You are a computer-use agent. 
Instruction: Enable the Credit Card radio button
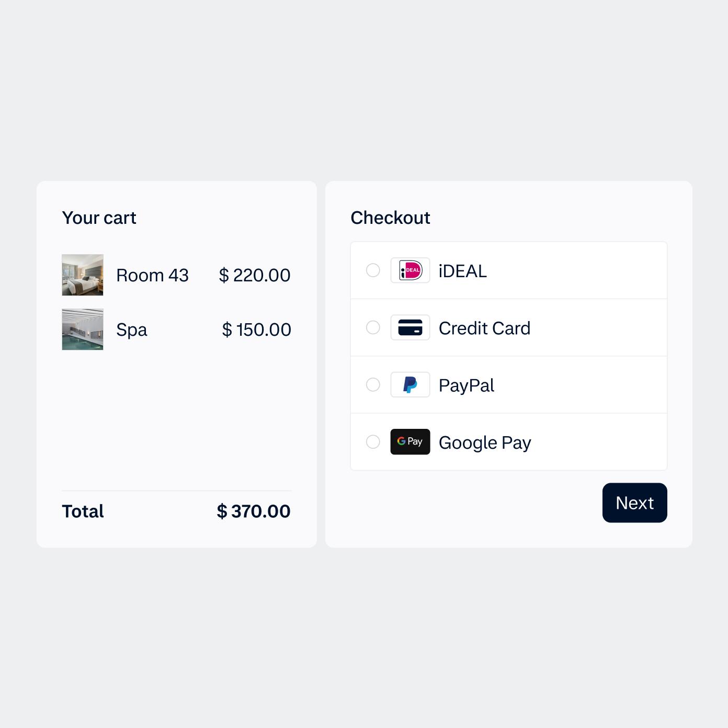(x=373, y=327)
